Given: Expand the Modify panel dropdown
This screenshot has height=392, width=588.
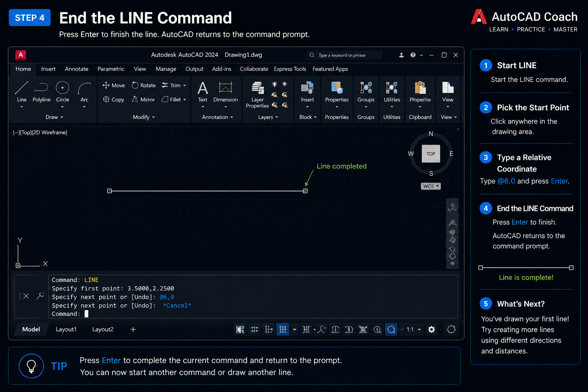Looking at the screenshot, I should click(144, 117).
